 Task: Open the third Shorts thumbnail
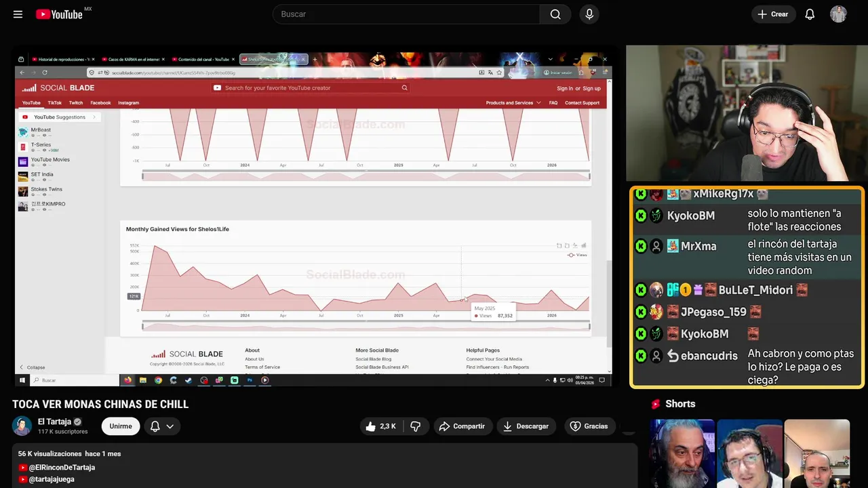(816, 453)
